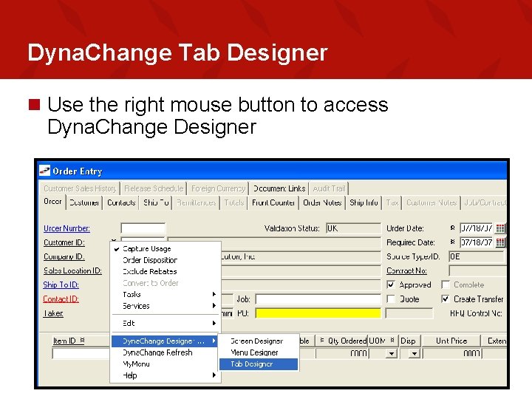Click the Item ID entry cell
532x399 pixels.
coord(81,354)
